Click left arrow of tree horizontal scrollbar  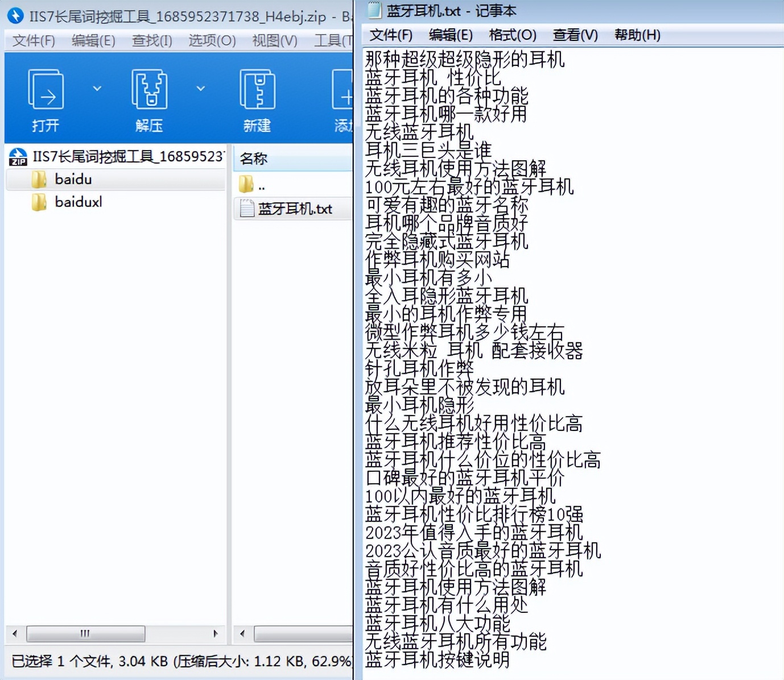click(15, 633)
